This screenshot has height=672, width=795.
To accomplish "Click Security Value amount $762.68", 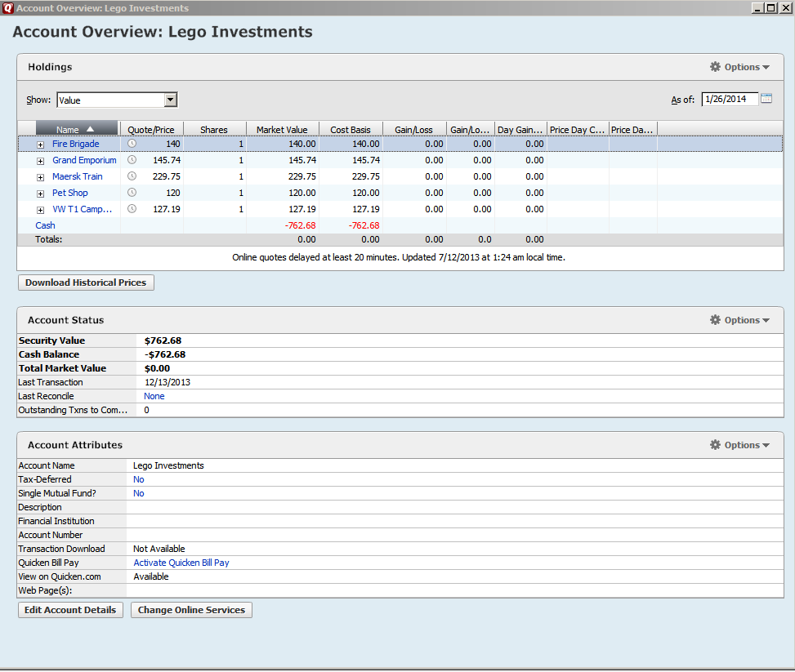I will [x=163, y=340].
